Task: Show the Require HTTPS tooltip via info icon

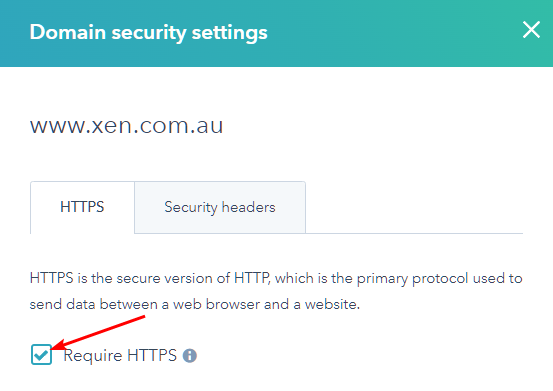Action: click(x=190, y=355)
